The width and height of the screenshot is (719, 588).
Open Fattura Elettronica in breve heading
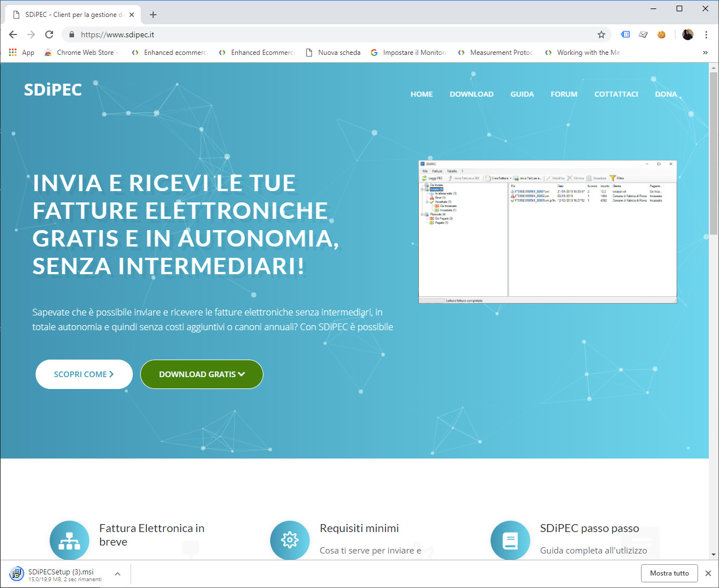(152, 535)
